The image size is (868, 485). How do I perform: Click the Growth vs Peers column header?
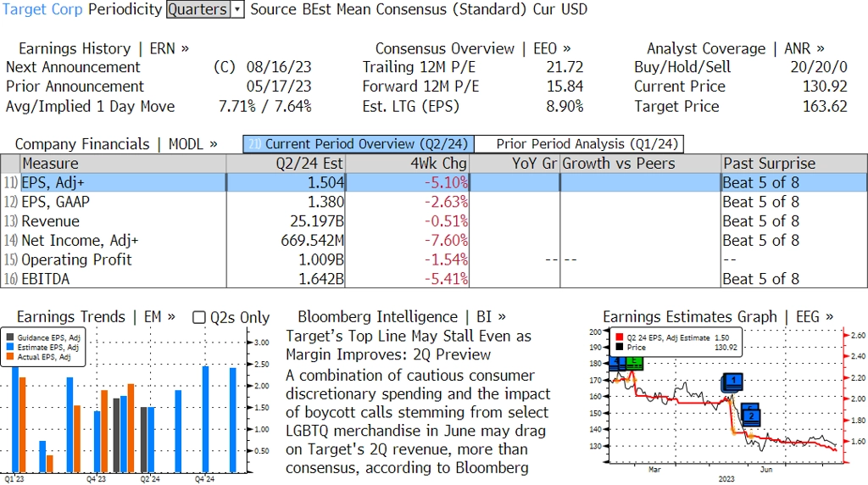pyautogui.click(x=641, y=164)
